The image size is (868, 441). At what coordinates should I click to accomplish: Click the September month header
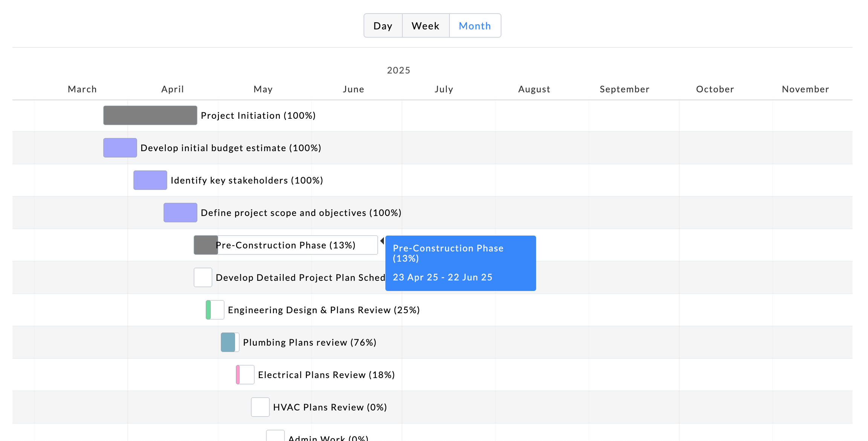point(624,89)
